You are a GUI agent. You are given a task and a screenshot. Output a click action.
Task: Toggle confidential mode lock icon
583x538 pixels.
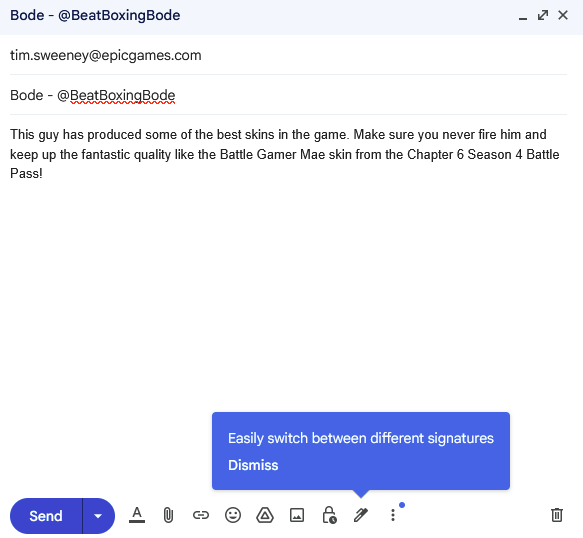click(329, 515)
